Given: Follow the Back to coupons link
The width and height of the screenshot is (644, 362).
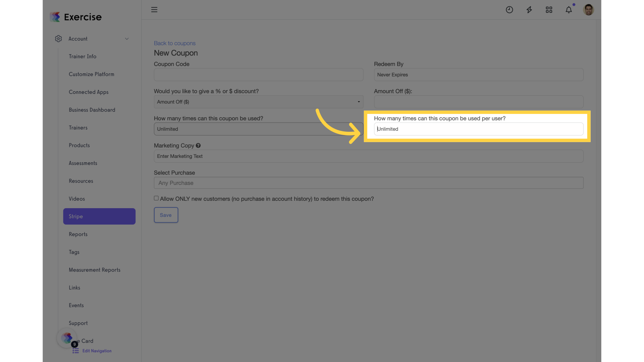Looking at the screenshot, I should pos(174,43).
